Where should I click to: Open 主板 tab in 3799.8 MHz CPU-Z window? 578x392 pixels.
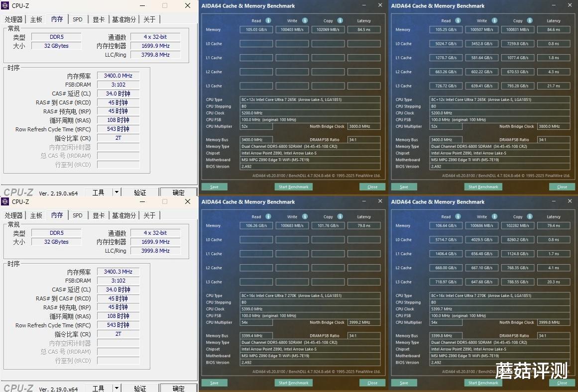click(x=36, y=19)
